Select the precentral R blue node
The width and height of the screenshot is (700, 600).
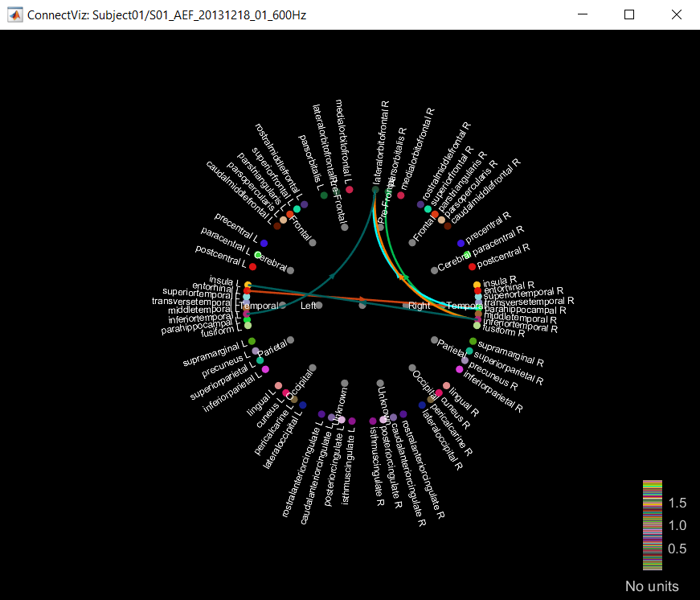click(461, 243)
